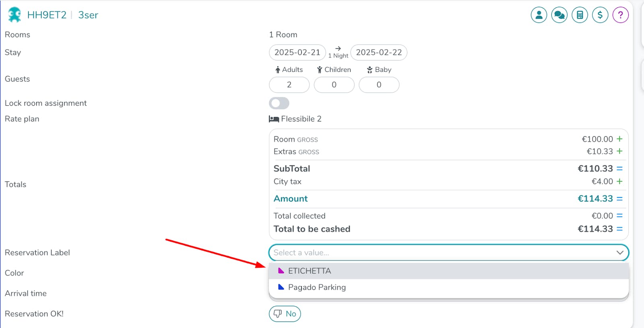This screenshot has height=328, width=644.
Task: Click the plus icon next to City tax
Action: [619, 182]
